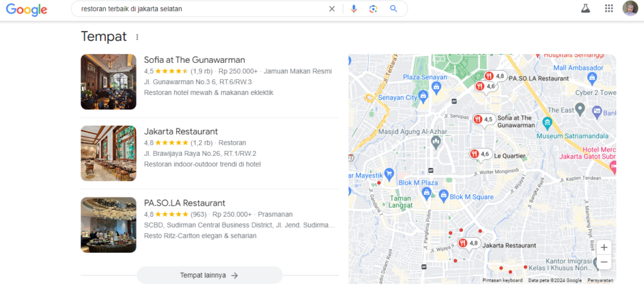The height and width of the screenshot is (298, 644).
Task: Click the blue search magnifier icon
Action: pos(394,9)
